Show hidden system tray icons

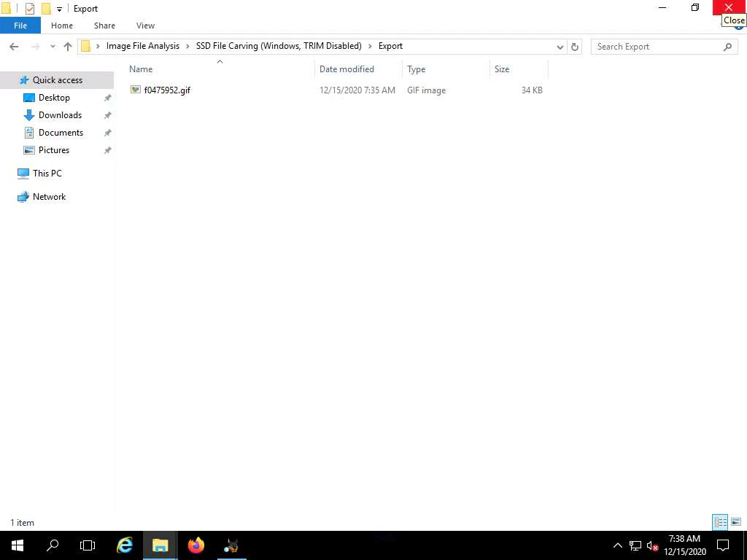(x=617, y=545)
